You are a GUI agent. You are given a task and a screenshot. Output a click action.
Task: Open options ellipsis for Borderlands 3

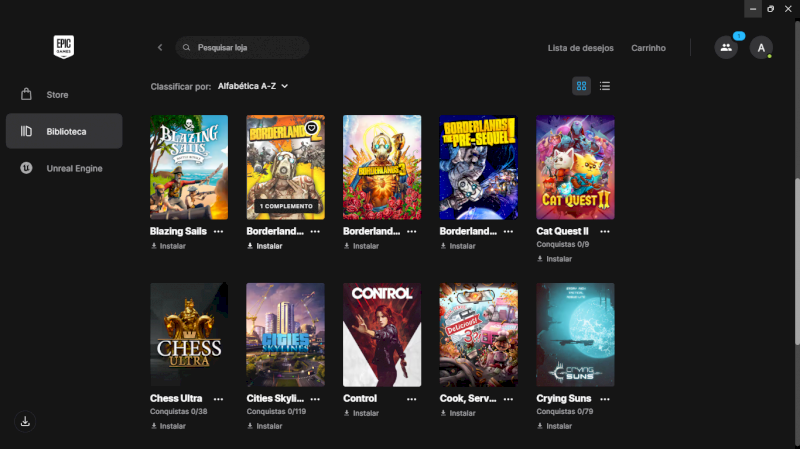tap(412, 232)
